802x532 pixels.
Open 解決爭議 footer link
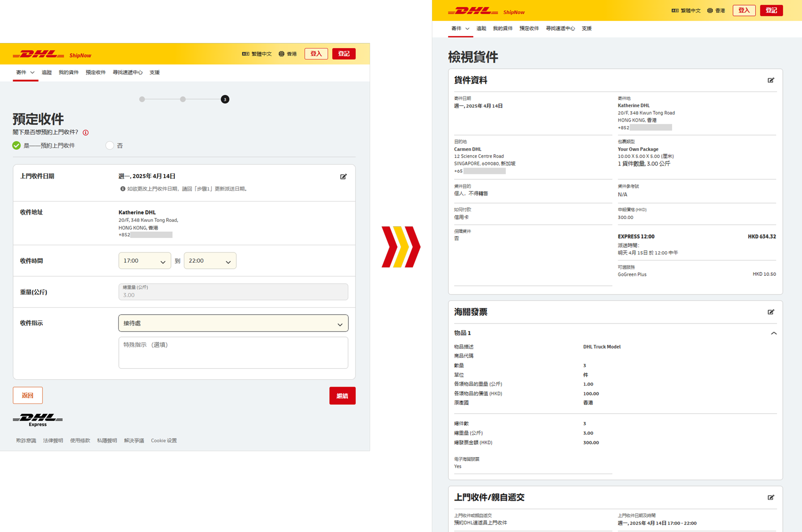point(134,441)
